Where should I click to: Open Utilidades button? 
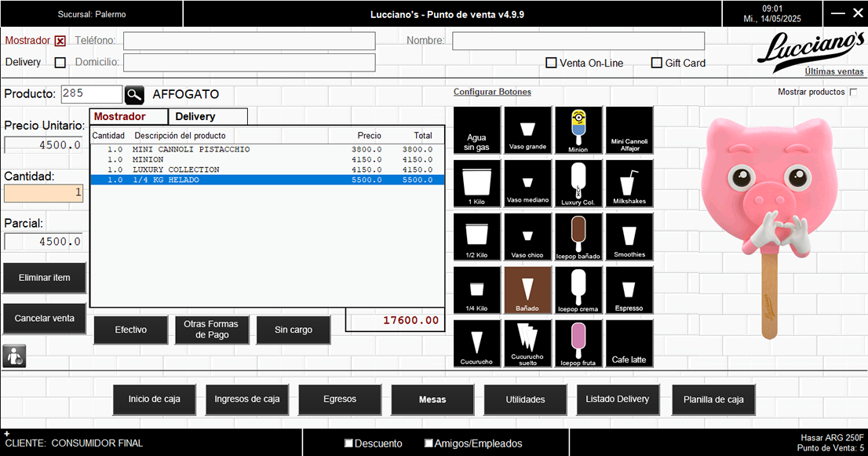pos(525,399)
